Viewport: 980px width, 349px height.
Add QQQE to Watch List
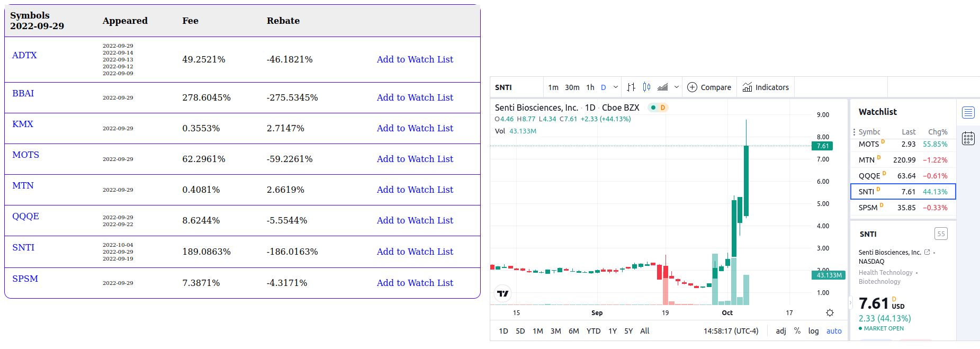coord(415,220)
